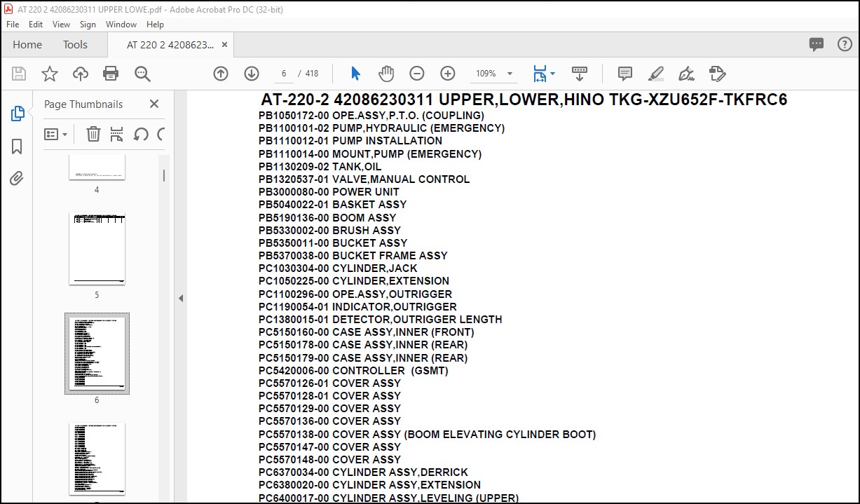Open the thumbnails options menu dropdown
The width and height of the screenshot is (860, 504).
point(56,134)
